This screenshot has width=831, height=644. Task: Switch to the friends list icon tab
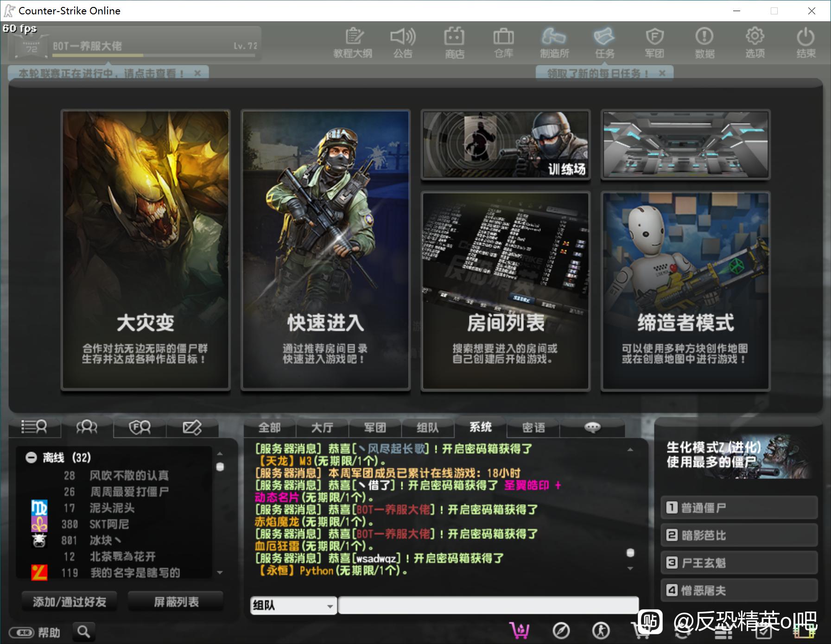pos(34,427)
